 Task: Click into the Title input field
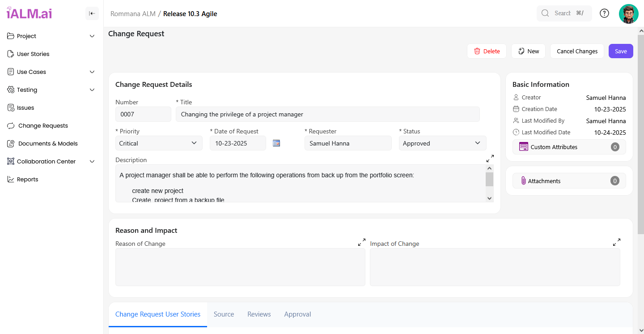(327, 114)
